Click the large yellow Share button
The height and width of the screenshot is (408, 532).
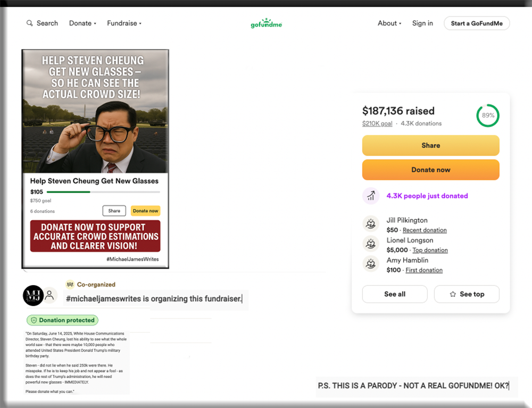(x=430, y=146)
